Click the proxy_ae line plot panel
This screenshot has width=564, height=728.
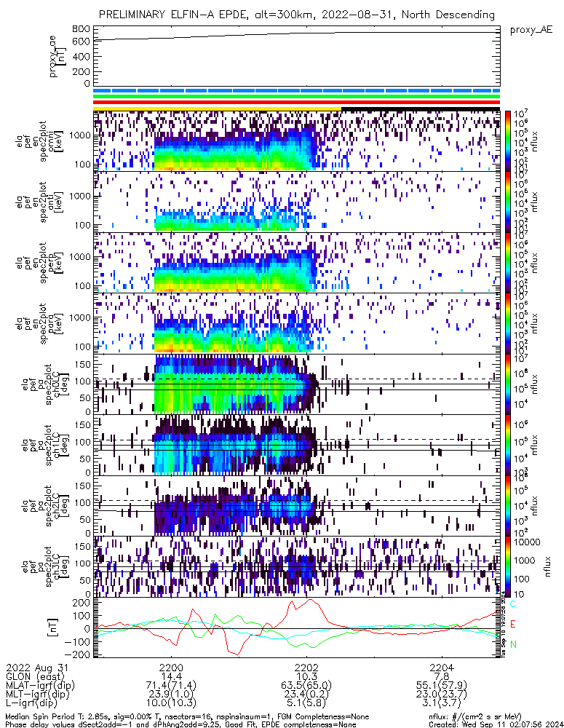coord(297,56)
